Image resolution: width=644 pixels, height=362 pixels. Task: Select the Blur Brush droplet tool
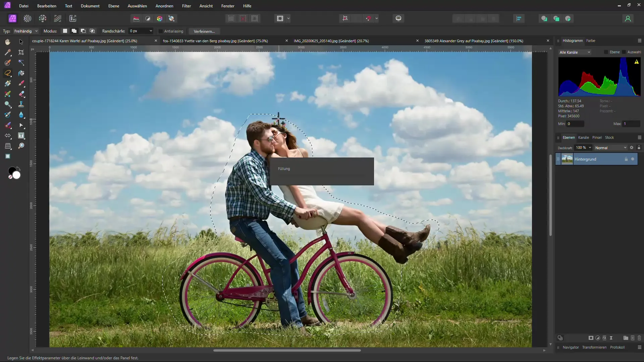coord(21,115)
